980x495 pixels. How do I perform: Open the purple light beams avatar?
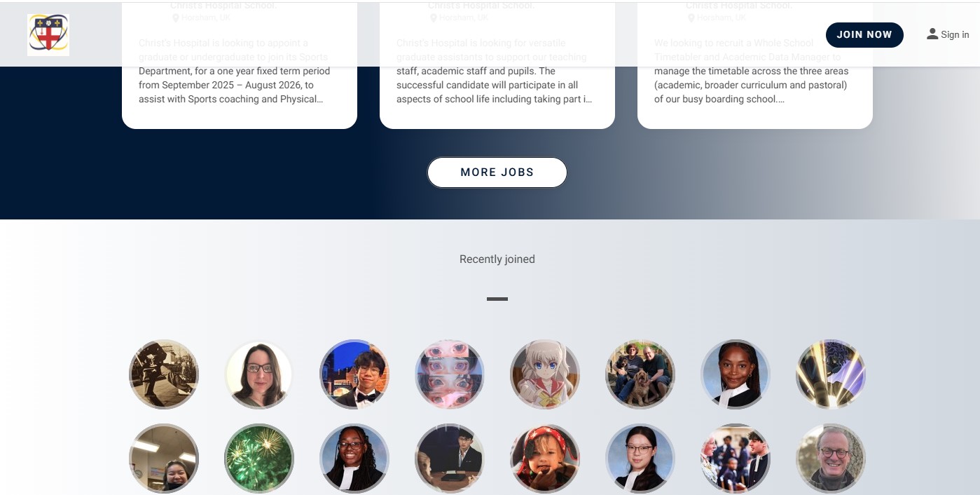tap(831, 374)
